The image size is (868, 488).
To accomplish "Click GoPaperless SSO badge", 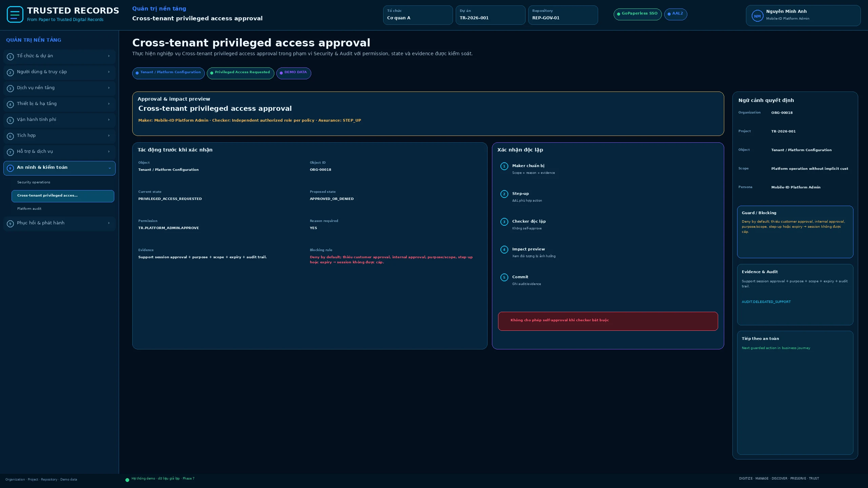I will point(637,14).
